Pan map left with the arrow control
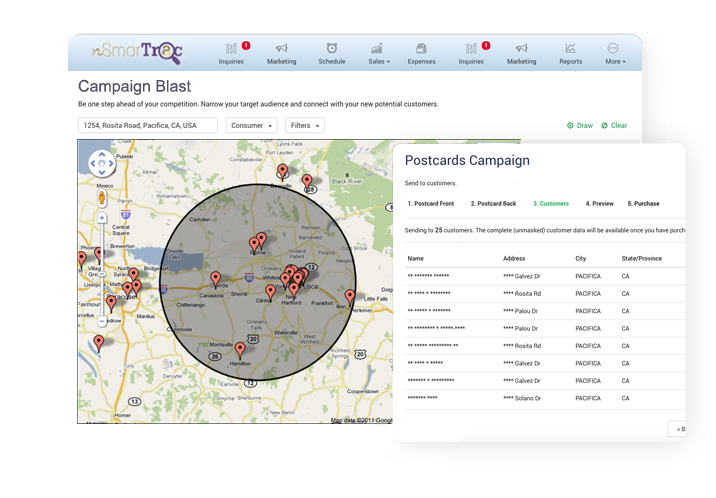 (93, 163)
